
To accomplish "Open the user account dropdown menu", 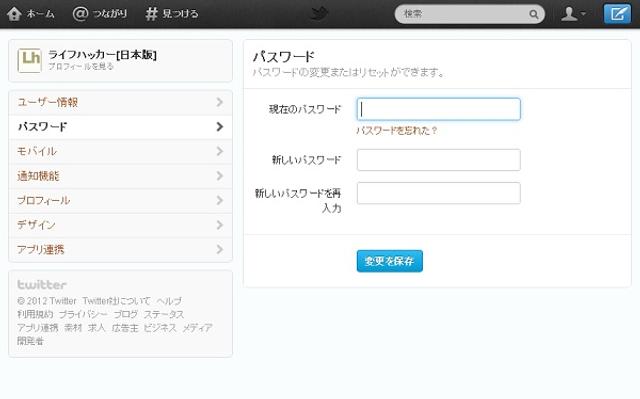I will [573, 14].
